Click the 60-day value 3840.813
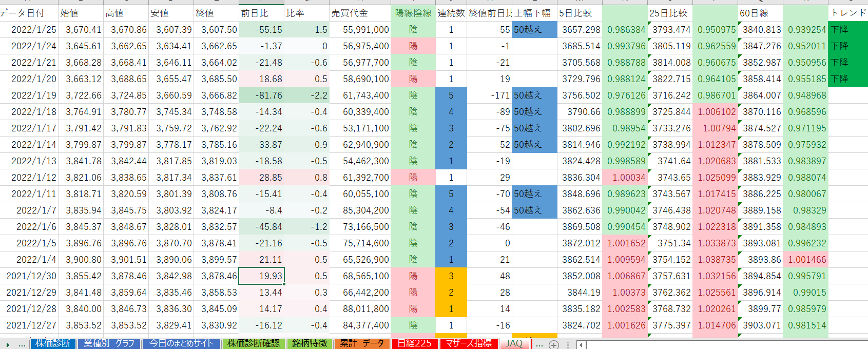 click(x=760, y=30)
